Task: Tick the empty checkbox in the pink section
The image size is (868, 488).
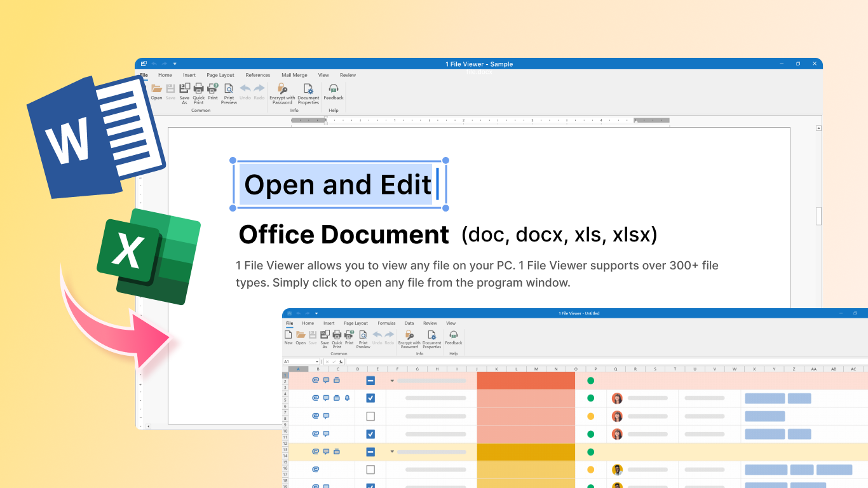Action: tap(370, 416)
